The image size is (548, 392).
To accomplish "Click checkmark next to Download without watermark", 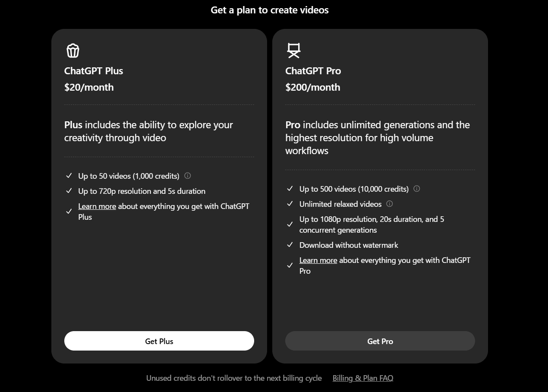I will coord(290,245).
